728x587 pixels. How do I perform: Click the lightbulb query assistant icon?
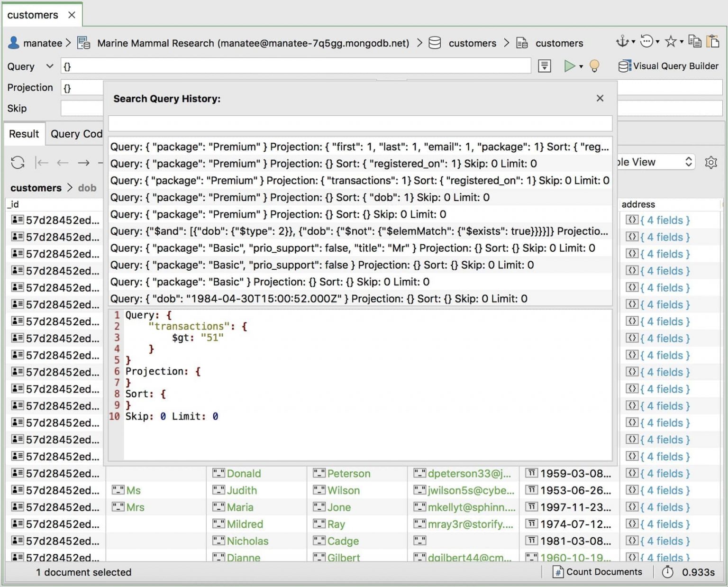pos(595,66)
